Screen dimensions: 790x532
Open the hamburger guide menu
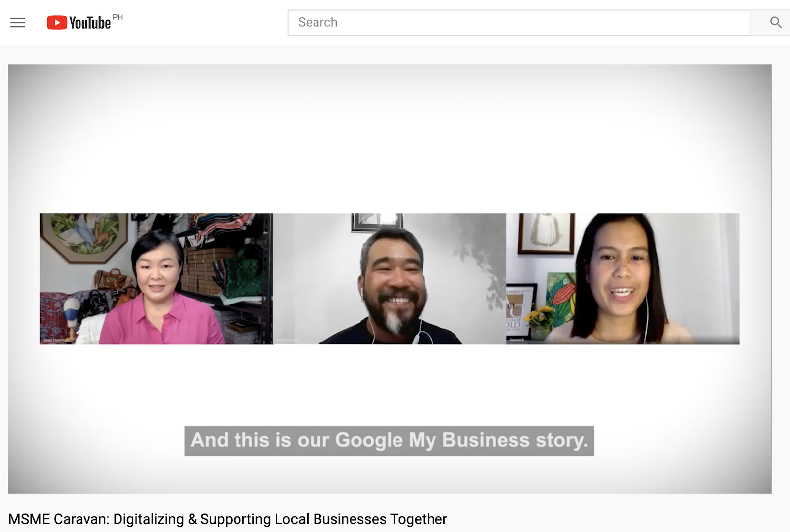(18, 23)
